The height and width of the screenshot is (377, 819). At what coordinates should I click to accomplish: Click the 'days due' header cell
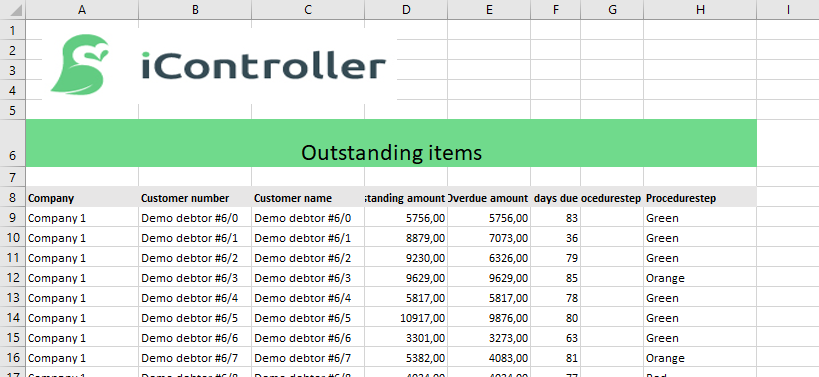(x=555, y=197)
